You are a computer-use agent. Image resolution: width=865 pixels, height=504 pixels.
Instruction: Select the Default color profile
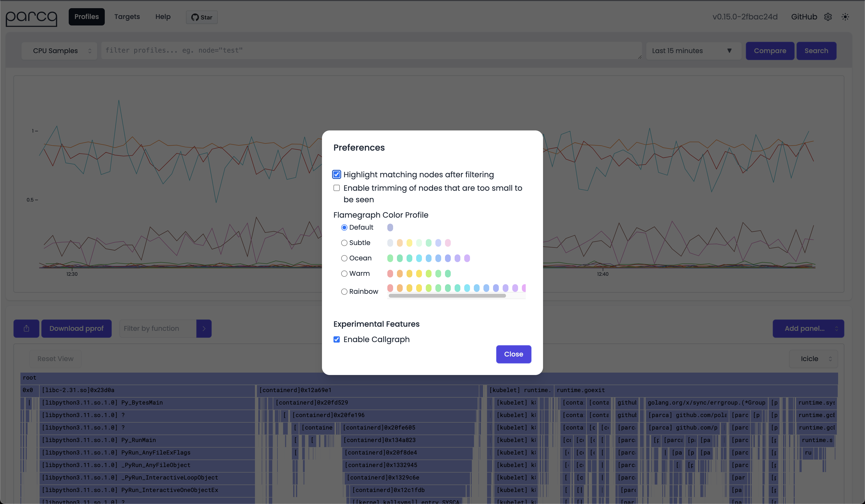[x=344, y=227]
